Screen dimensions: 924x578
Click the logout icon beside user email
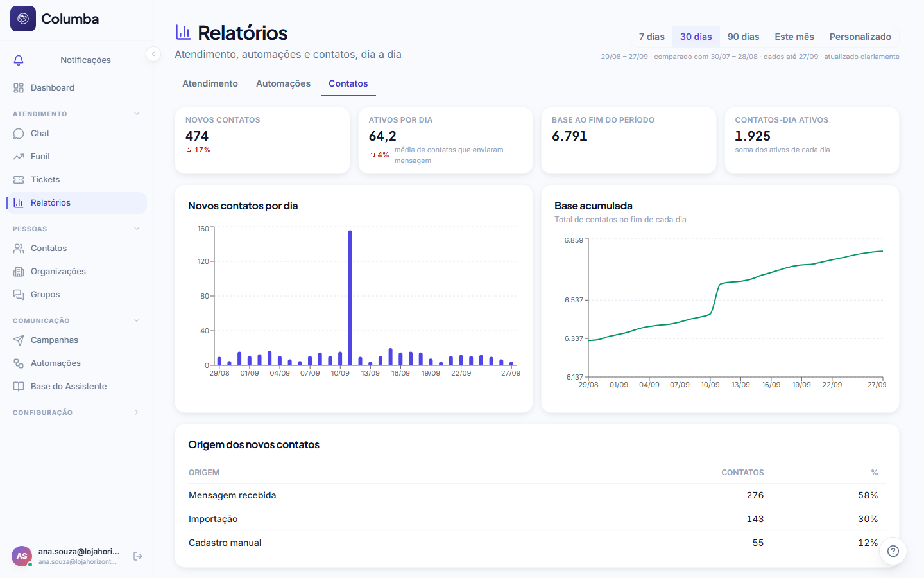coord(138,556)
